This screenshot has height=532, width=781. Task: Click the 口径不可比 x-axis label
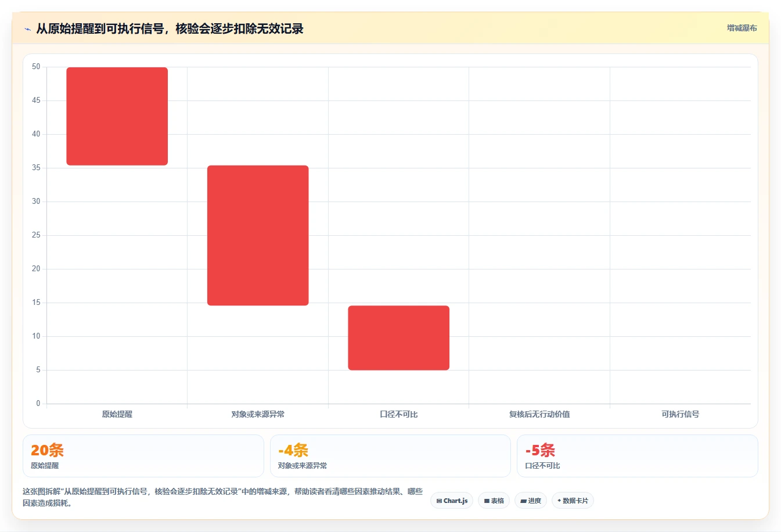pos(399,414)
